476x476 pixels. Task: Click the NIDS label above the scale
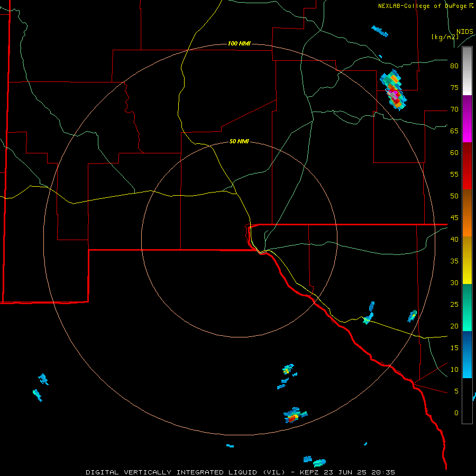[x=464, y=32]
